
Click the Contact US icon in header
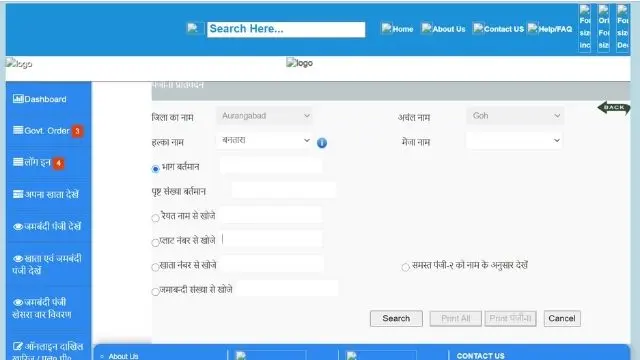pos(478,28)
